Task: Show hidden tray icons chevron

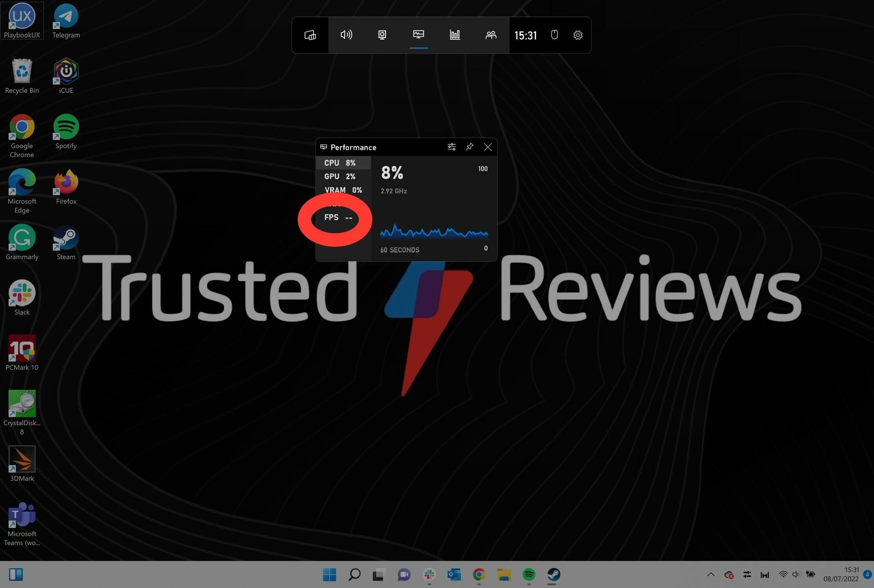Action: pos(711,575)
